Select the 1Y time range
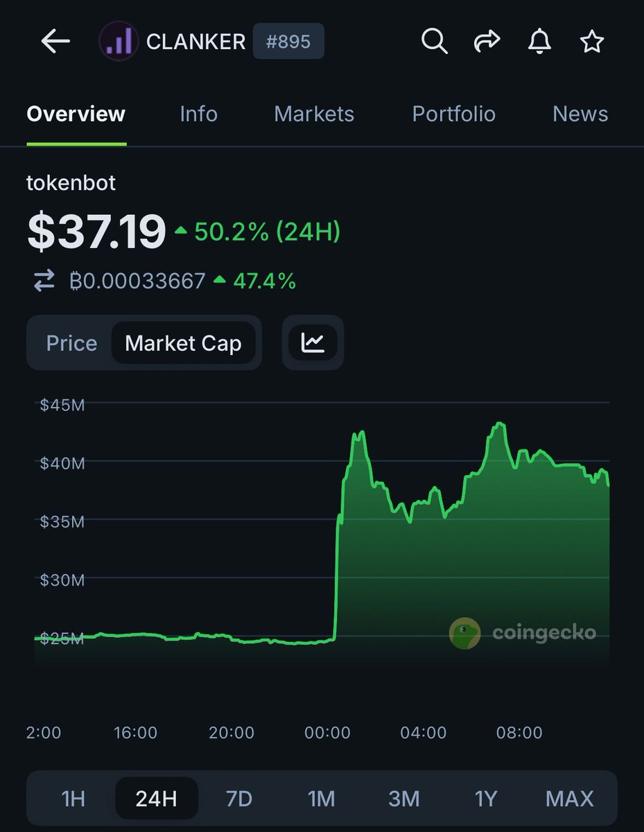644x832 pixels. pyautogui.click(x=486, y=799)
